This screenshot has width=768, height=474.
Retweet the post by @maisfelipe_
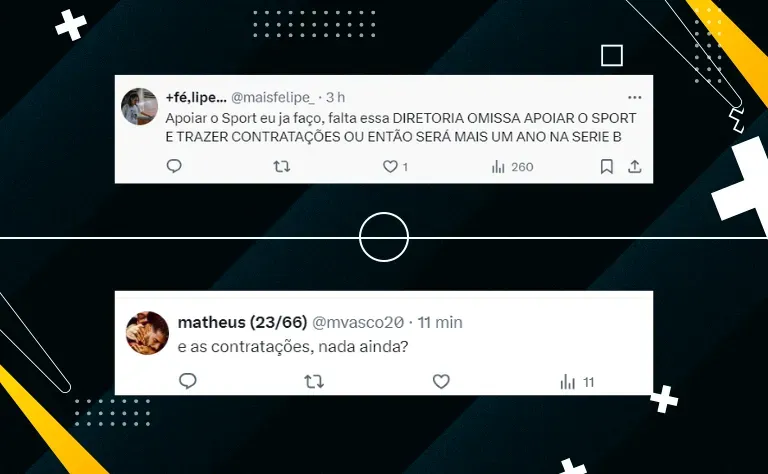[282, 166]
